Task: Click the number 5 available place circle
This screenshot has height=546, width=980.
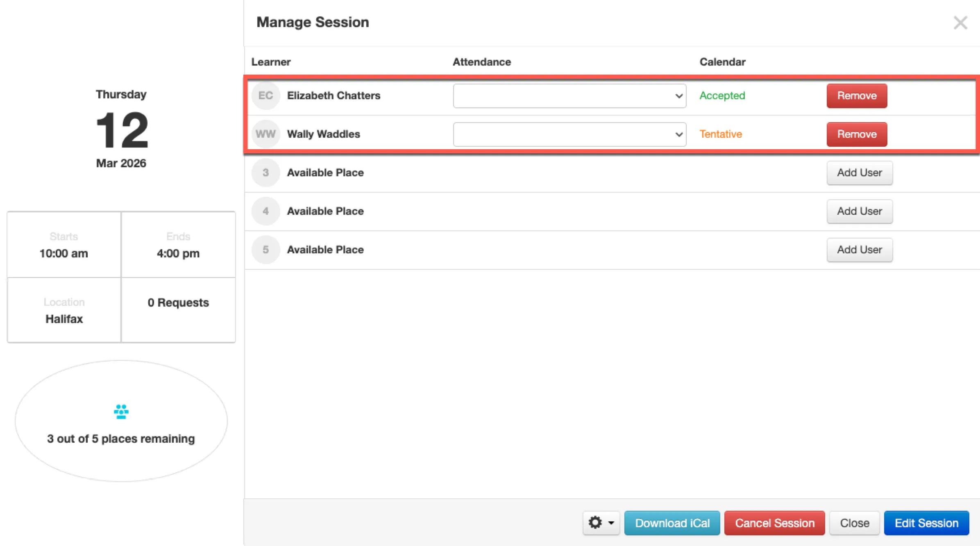Action: (265, 250)
